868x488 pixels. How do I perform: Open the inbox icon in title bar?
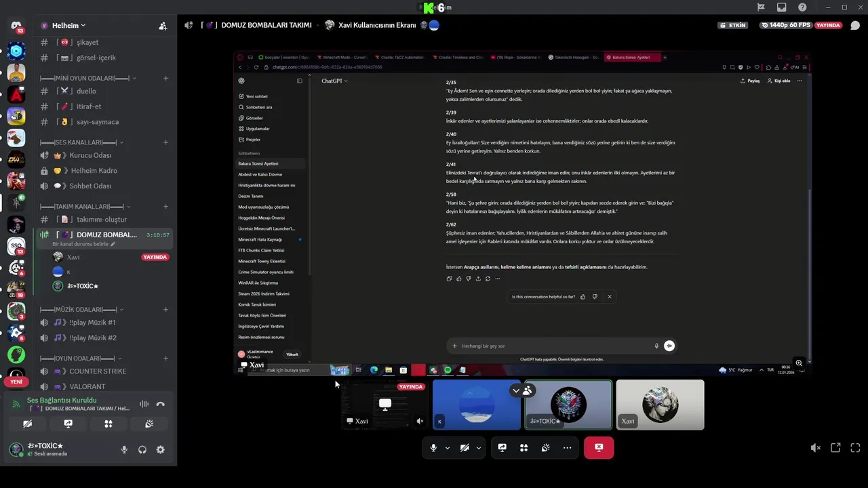click(781, 7)
